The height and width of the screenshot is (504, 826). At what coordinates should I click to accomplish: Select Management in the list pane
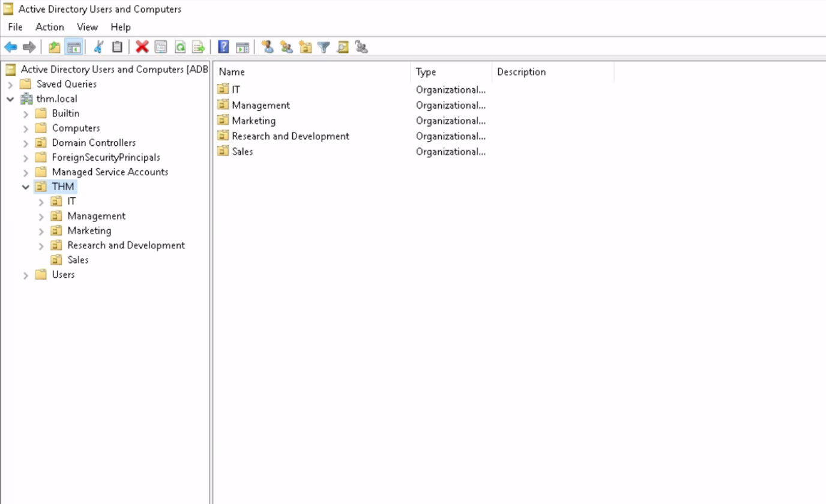click(261, 105)
